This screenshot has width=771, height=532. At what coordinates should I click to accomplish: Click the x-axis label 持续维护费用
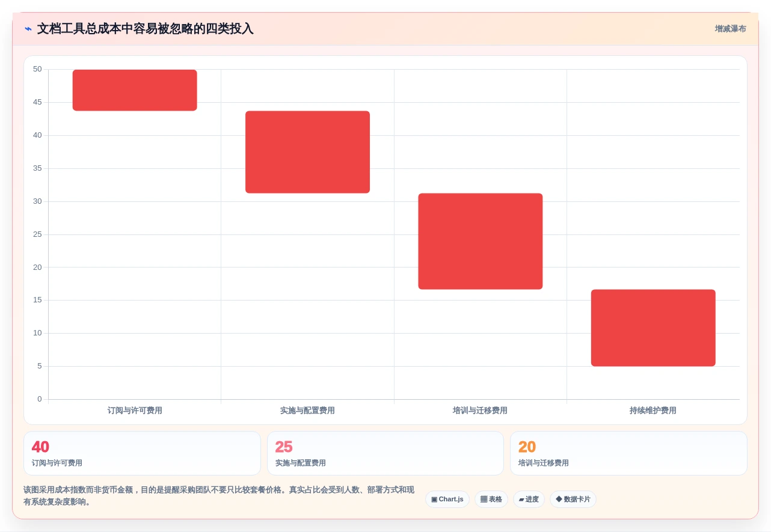coord(653,411)
